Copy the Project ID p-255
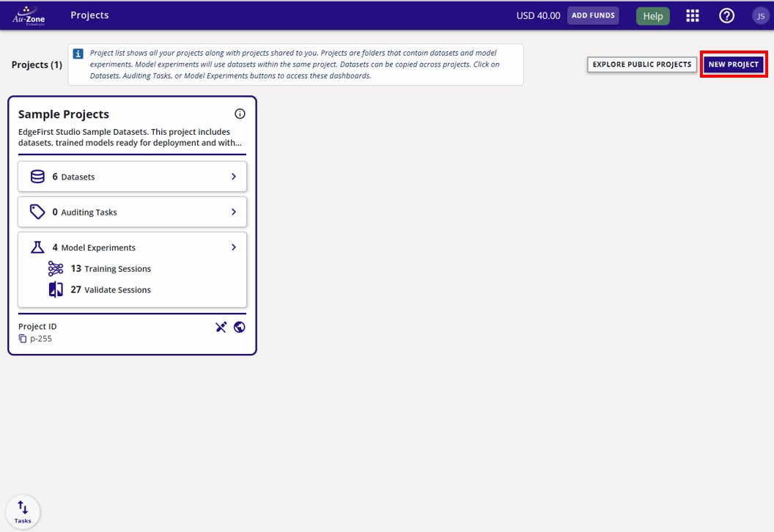 [24, 338]
